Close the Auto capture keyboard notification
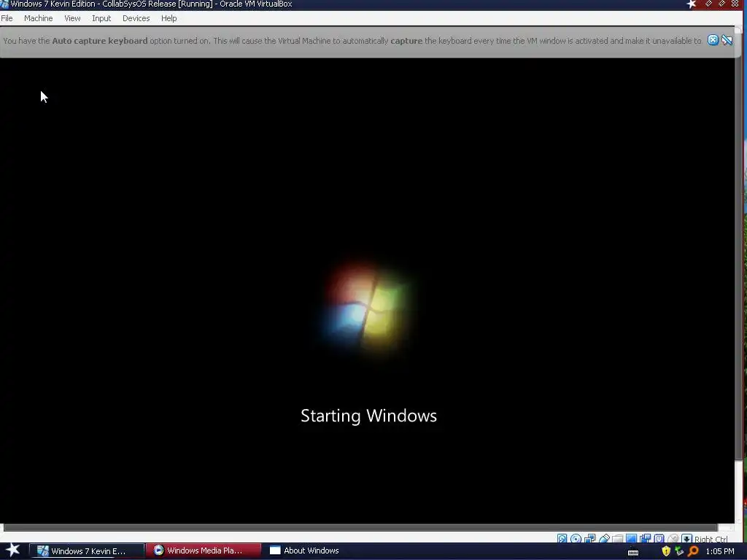The image size is (747, 560). click(713, 40)
